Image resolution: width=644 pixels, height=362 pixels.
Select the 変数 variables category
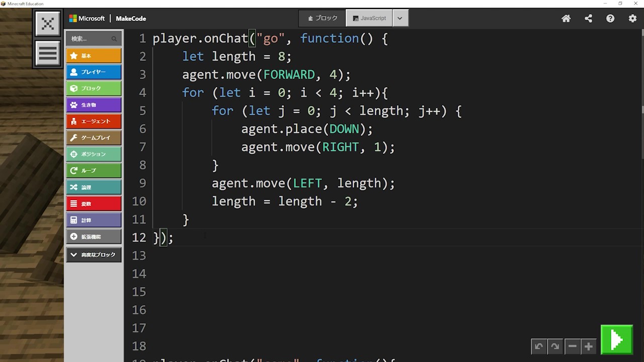94,204
